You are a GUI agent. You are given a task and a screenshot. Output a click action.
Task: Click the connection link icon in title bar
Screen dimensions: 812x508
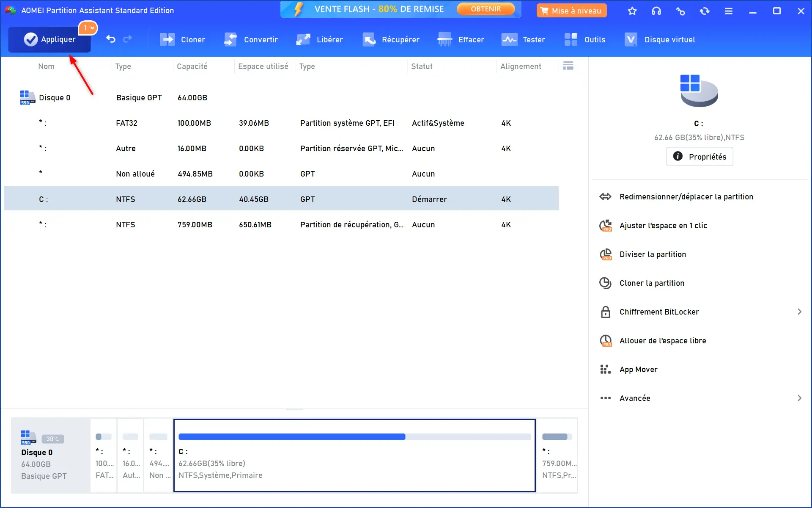(680, 11)
